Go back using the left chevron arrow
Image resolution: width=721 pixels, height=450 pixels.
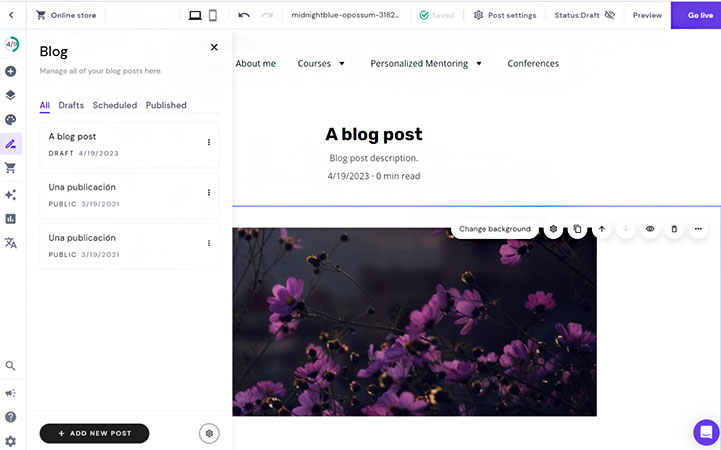point(11,15)
